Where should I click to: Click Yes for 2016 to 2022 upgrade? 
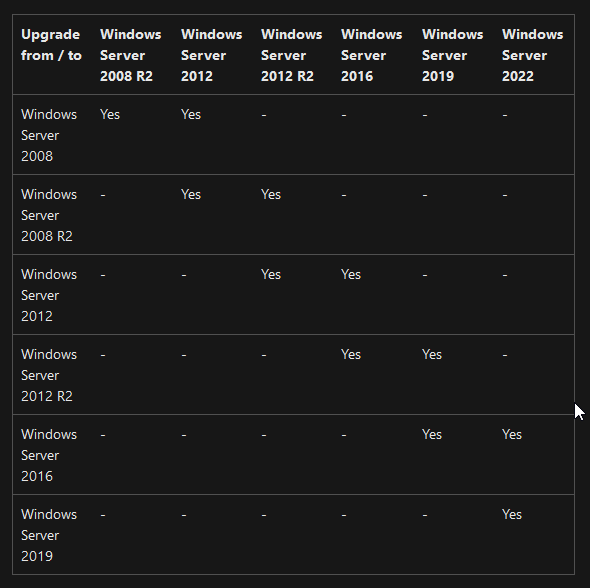[512, 435]
